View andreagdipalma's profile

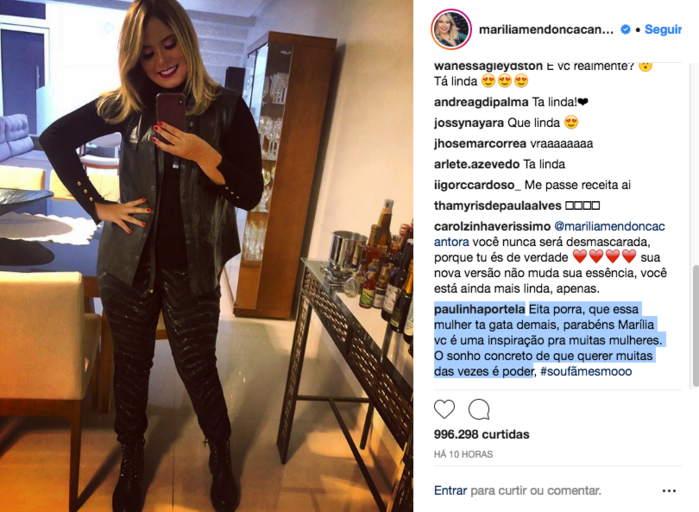[481, 102]
